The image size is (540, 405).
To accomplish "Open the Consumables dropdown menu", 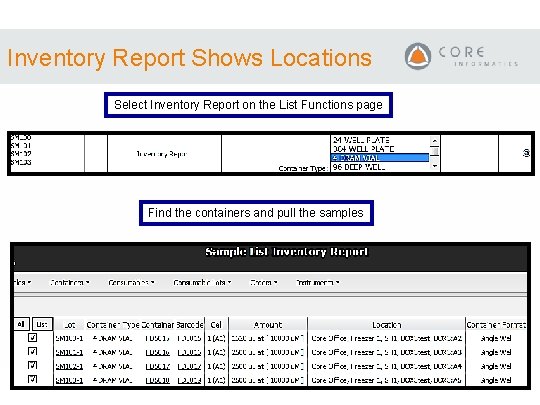I will (131, 283).
